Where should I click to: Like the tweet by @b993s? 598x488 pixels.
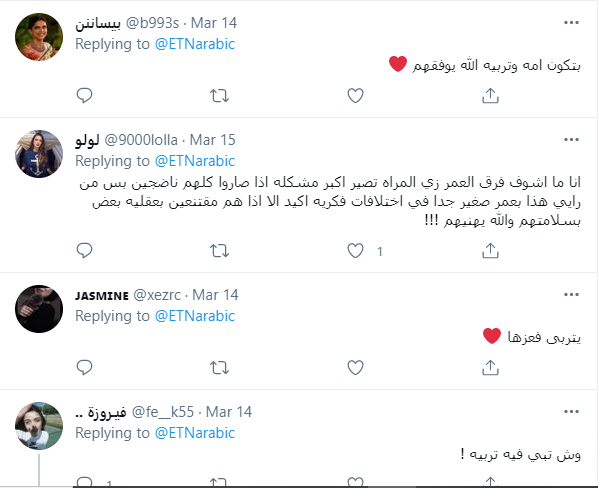coord(355,96)
